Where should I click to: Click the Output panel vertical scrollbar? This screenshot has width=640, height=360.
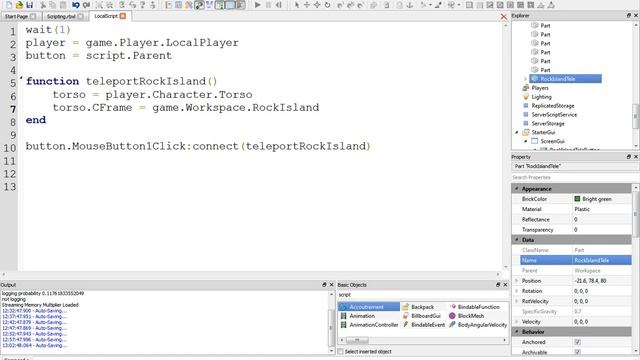tap(331, 322)
